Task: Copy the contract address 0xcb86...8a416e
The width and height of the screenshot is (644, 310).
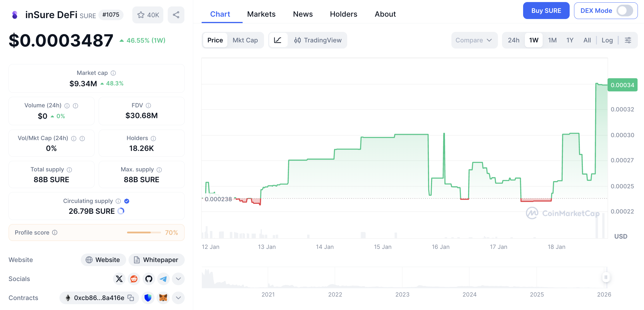Action: 131,298
